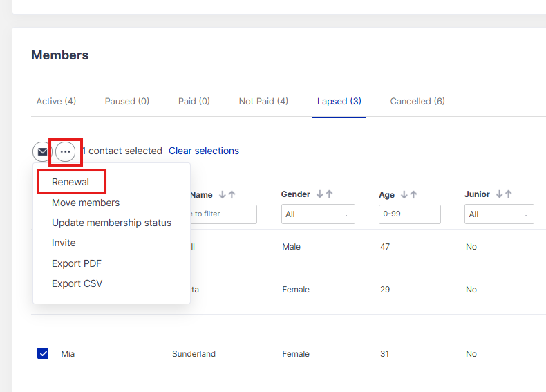Select Move members in the menu
The width and height of the screenshot is (546, 392).
point(86,203)
